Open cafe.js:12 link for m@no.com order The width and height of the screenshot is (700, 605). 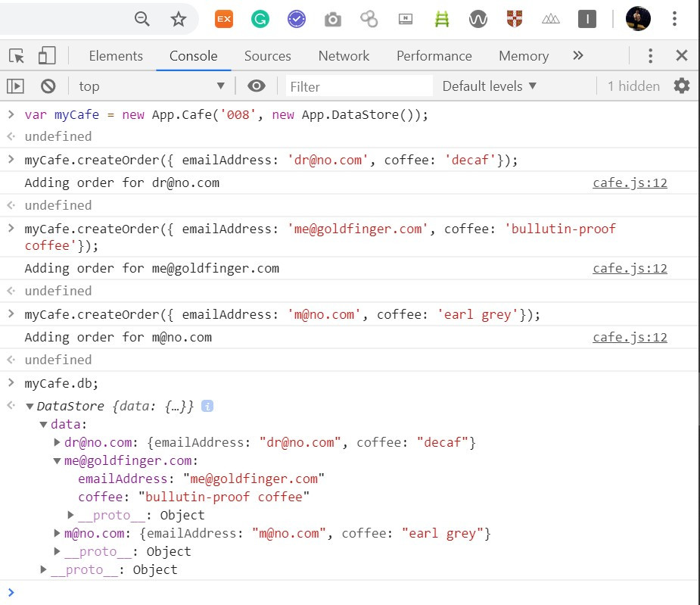pyautogui.click(x=630, y=337)
